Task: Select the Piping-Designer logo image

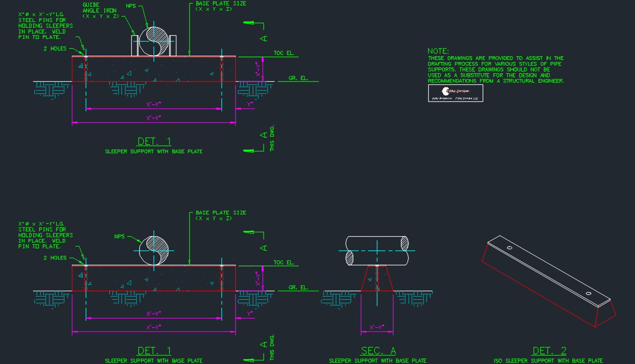Action: coord(455,93)
